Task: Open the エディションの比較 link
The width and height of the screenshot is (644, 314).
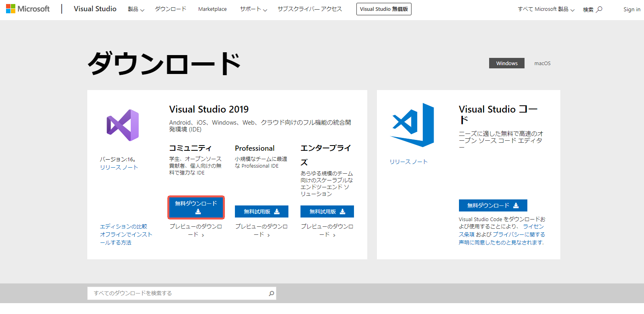Action: pyautogui.click(x=123, y=226)
